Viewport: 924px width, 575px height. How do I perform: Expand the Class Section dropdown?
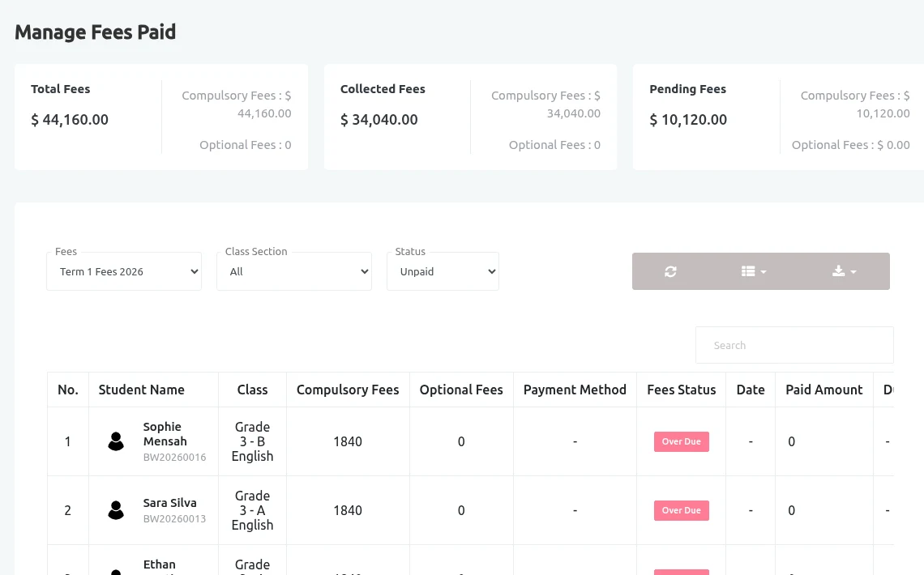click(x=294, y=271)
